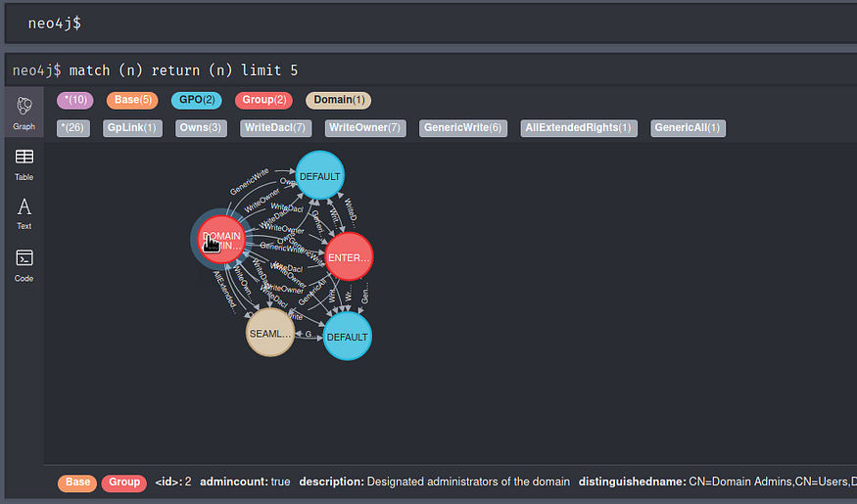The image size is (857, 504).
Task: Click the top DEFAULT GPO node
Action: (x=319, y=176)
